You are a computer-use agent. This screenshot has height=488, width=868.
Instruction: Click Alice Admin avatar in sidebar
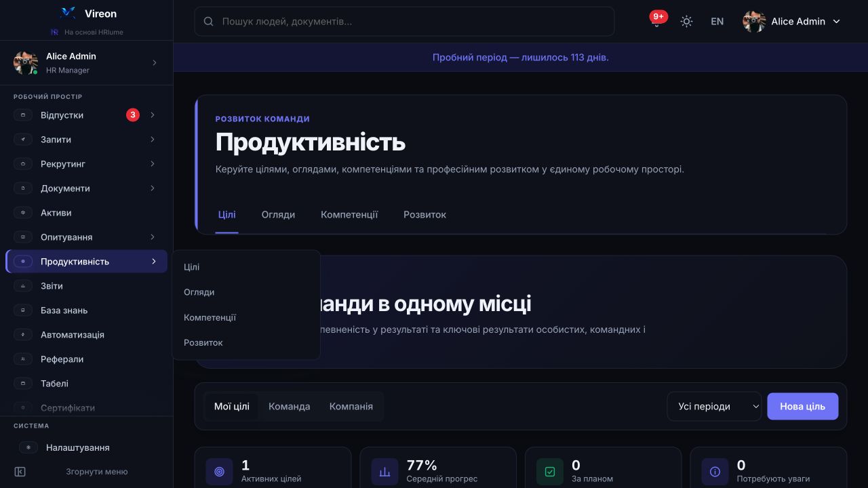26,62
